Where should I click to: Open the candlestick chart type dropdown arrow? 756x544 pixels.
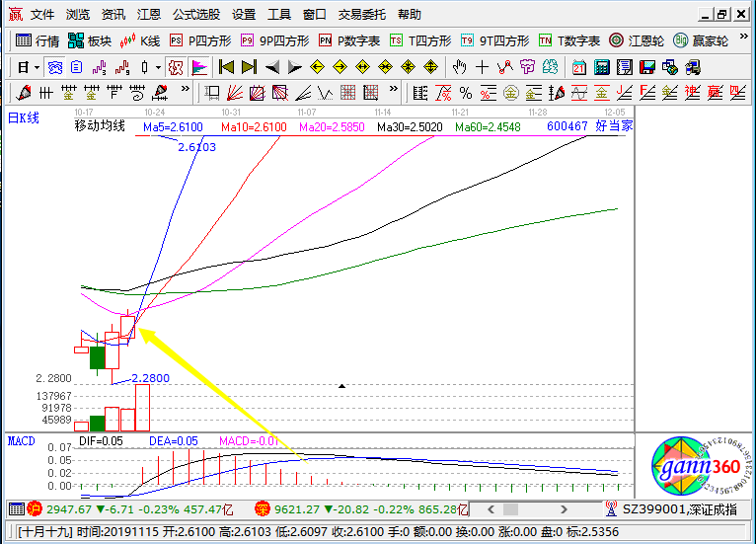158,67
